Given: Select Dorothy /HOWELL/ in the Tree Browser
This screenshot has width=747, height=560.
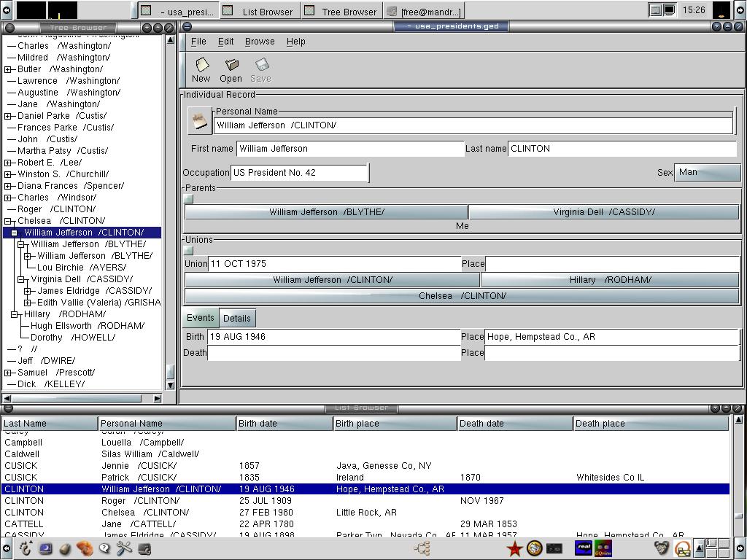Looking at the screenshot, I should click(73, 338).
